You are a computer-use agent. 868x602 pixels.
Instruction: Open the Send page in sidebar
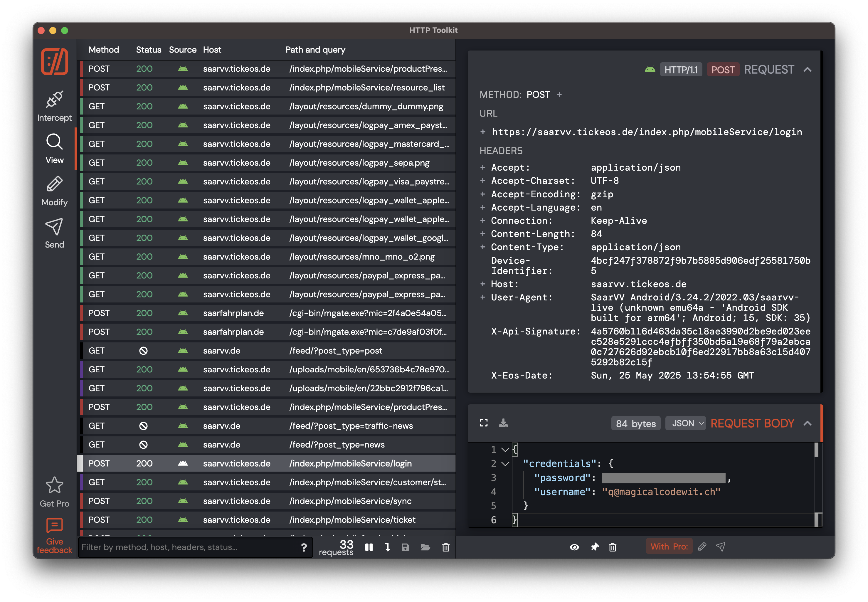point(54,233)
